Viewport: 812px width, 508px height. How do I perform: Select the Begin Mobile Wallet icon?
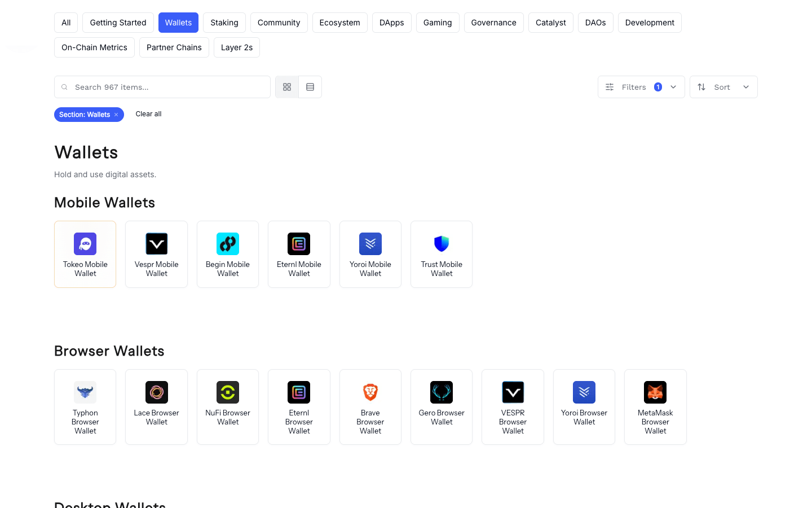[228, 243]
